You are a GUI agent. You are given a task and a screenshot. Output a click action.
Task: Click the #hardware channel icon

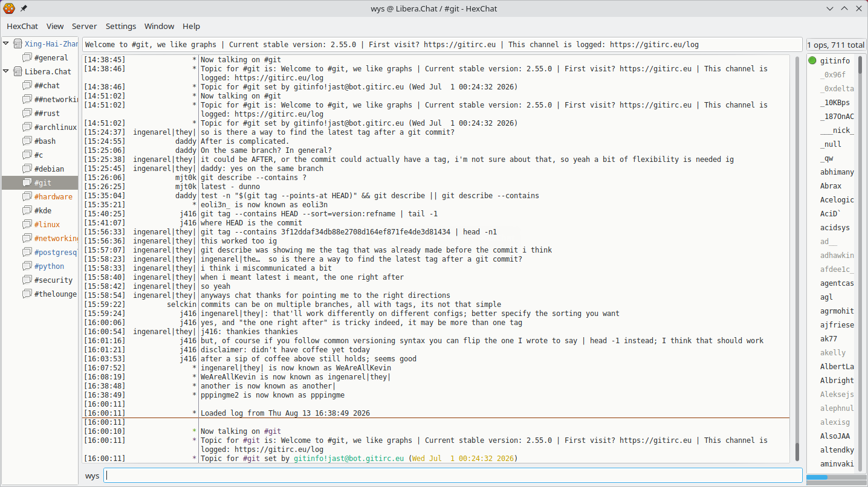tap(27, 196)
